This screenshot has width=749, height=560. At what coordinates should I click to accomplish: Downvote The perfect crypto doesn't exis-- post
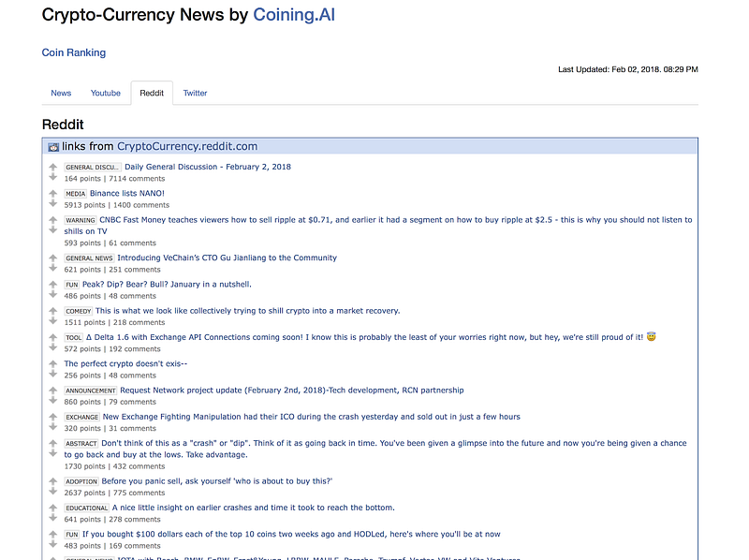(53, 375)
